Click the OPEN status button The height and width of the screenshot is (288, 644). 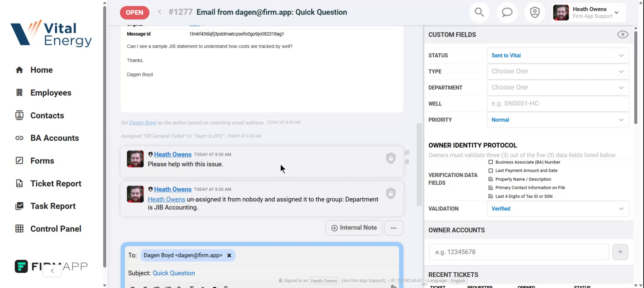pos(135,12)
